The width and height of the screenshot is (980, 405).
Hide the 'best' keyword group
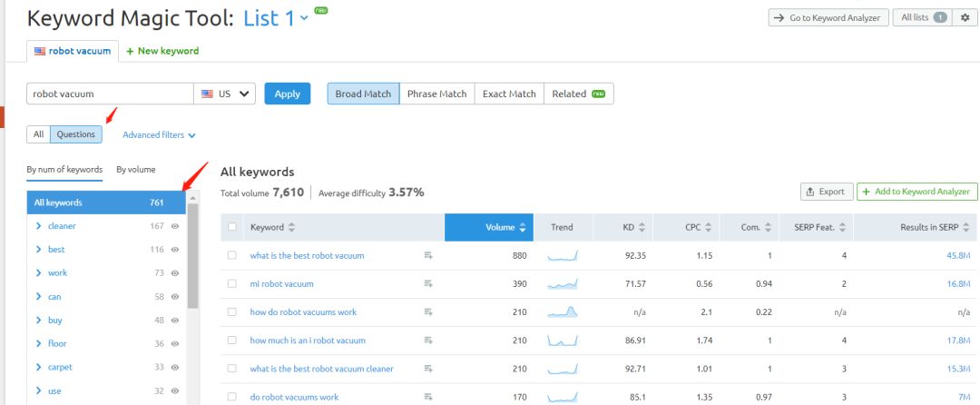174,249
